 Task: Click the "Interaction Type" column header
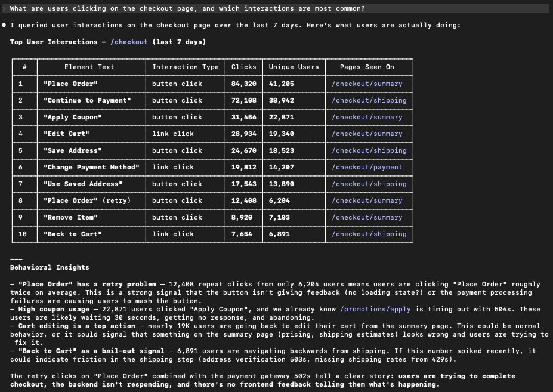pyautogui.click(x=185, y=67)
